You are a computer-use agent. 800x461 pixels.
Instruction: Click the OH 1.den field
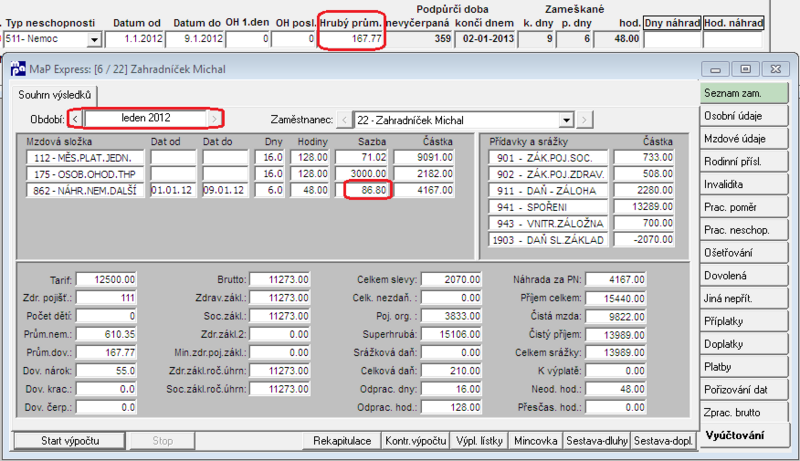click(x=247, y=39)
